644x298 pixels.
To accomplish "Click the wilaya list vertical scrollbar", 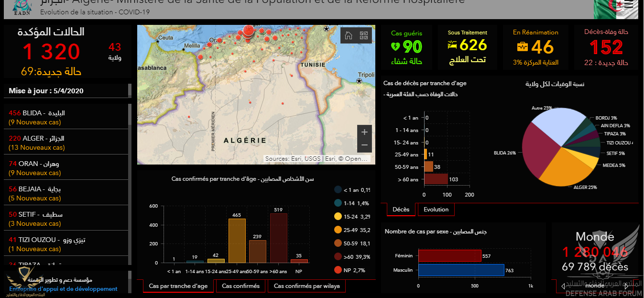I will click(130, 184).
